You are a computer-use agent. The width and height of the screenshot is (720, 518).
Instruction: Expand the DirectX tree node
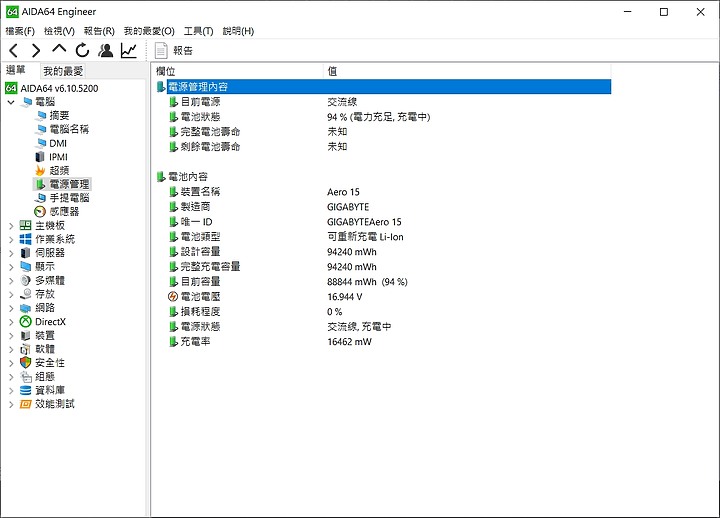(x=11, y=322)
